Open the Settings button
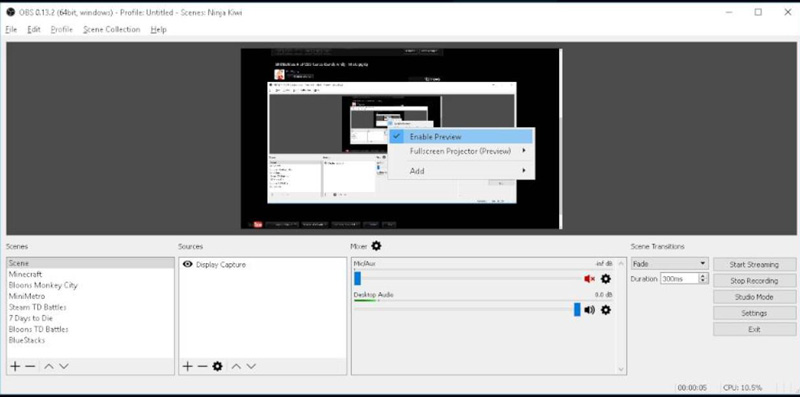Image resolution: width=800 pixels, height=397 pixels. pyautogui.click(x=754, y=313)
